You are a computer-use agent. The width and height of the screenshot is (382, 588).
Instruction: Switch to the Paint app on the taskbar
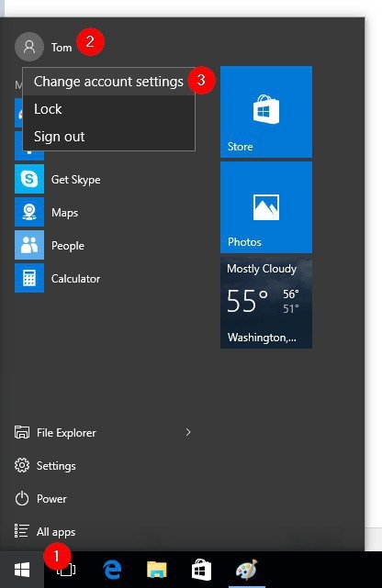click(x=246, y=570)
